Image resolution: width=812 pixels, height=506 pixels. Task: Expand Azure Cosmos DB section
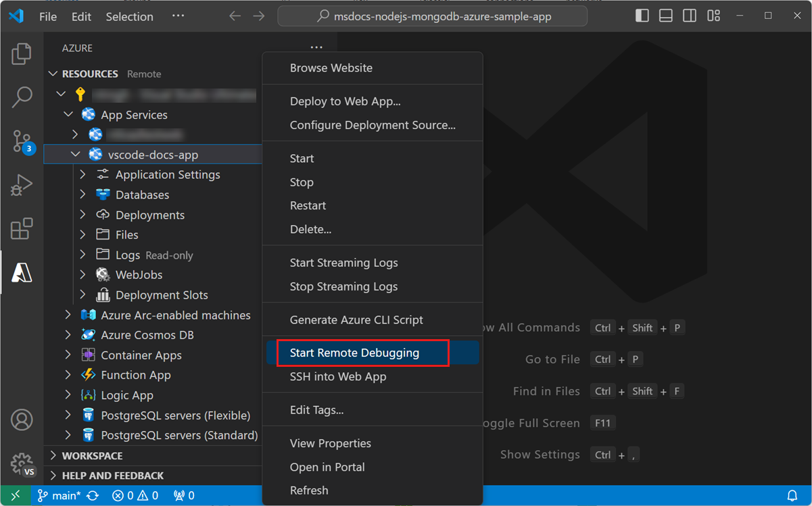67,334
